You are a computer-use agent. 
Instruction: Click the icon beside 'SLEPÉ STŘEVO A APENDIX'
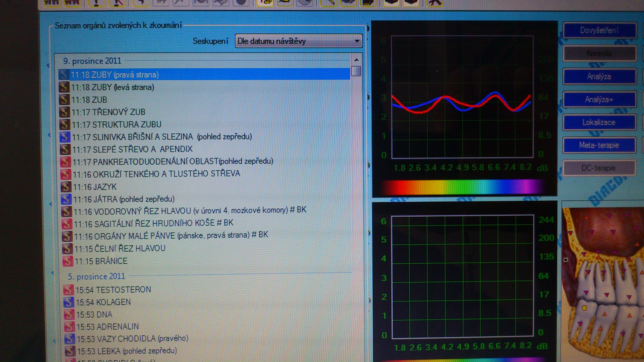pos(65,149)
